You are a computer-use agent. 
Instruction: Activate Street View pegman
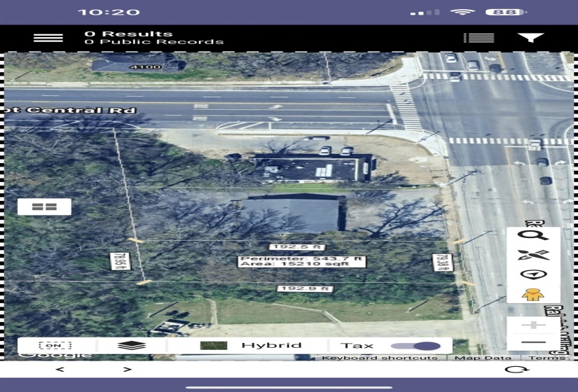533,293
